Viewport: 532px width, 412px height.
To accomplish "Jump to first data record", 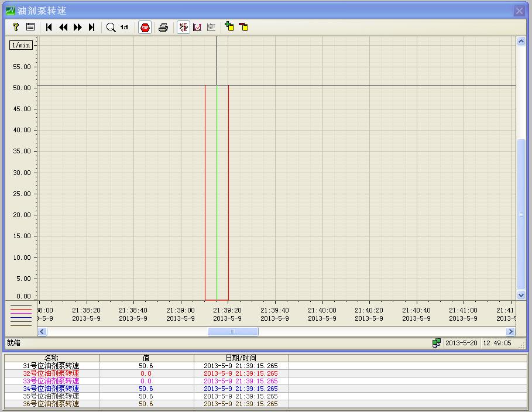I will (x=49, y=27).
